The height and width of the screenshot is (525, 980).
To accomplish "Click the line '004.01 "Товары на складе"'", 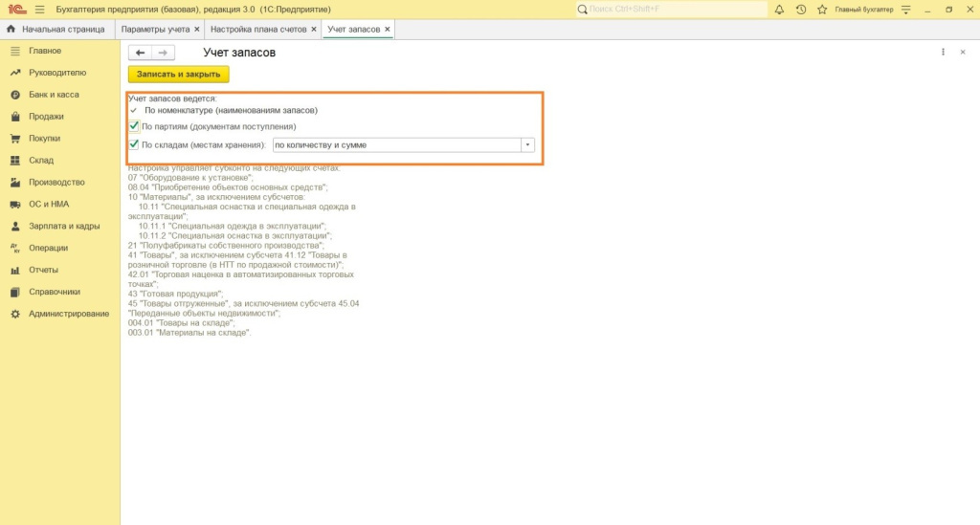I will point(182,322).
